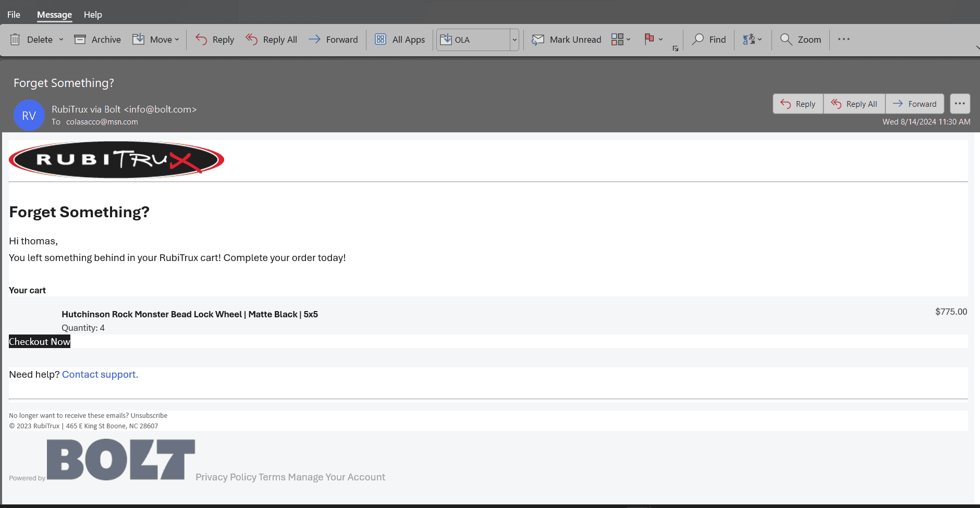Archive this message

coord(97,40)
